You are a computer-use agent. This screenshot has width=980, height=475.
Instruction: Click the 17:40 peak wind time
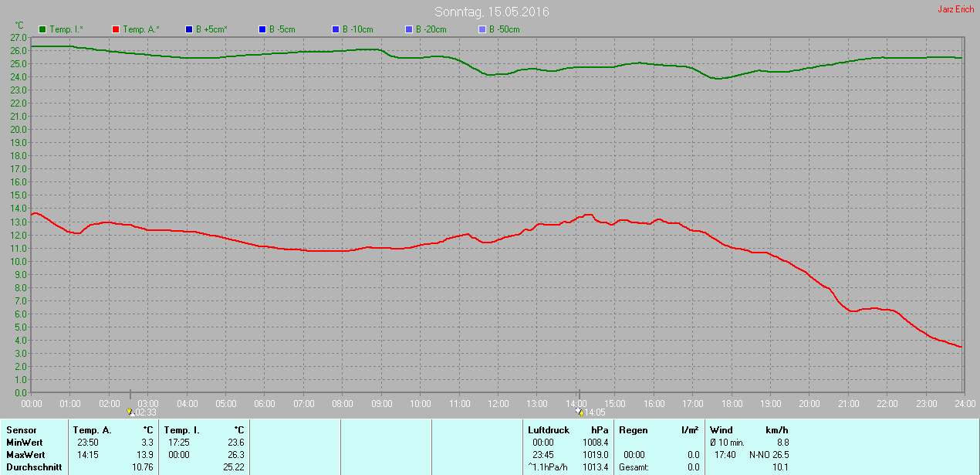pyautogui.click(x=725, y=455)
